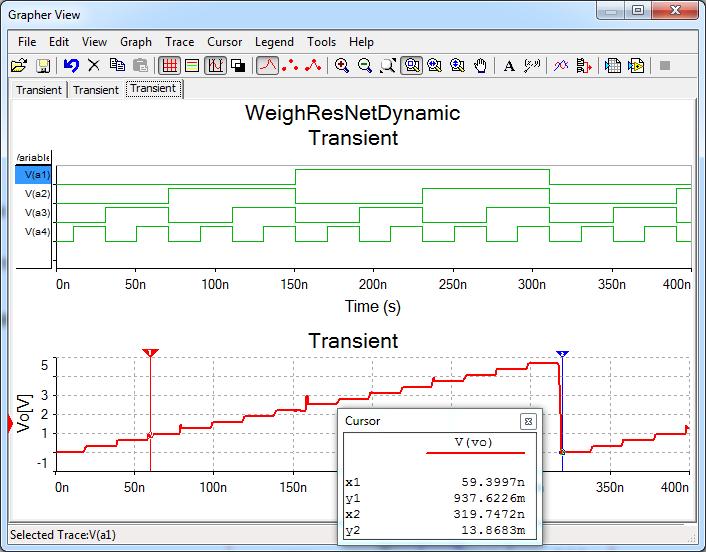706x552 pixels.
Task: Click the Time (s) axis label
Action: pos(372,306)
